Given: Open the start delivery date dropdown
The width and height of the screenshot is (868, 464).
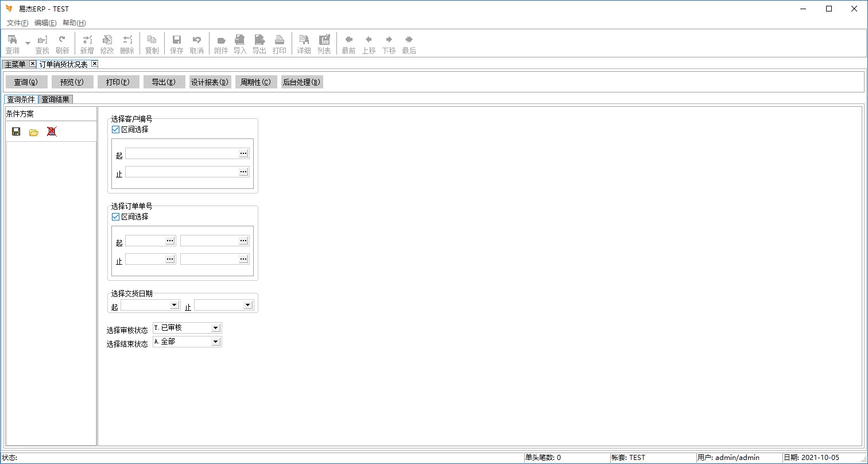Looking at the screenshot, I should point(174,305).
